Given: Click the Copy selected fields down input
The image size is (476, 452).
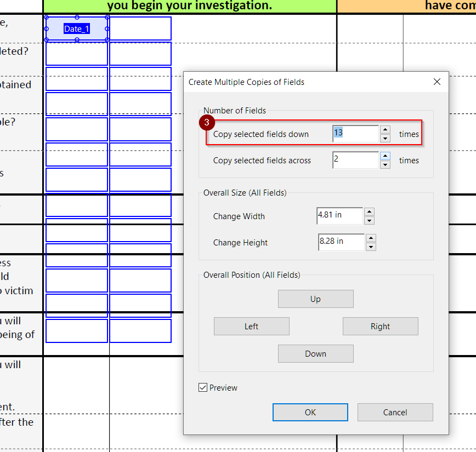Looking at the screenshot, I should point(355,134).
